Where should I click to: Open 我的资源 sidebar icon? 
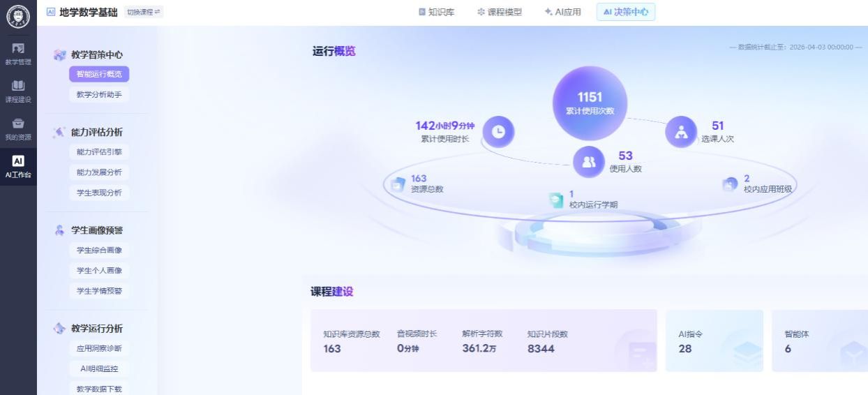click(18, 128)
